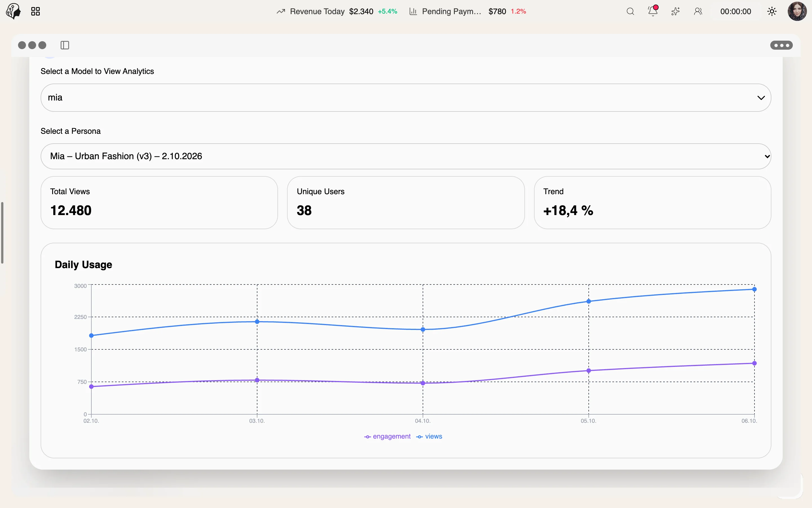Click the page scrollbar handle at left edge
The height and width of the screenshot is (508, 812).
[x=2, y=233]
